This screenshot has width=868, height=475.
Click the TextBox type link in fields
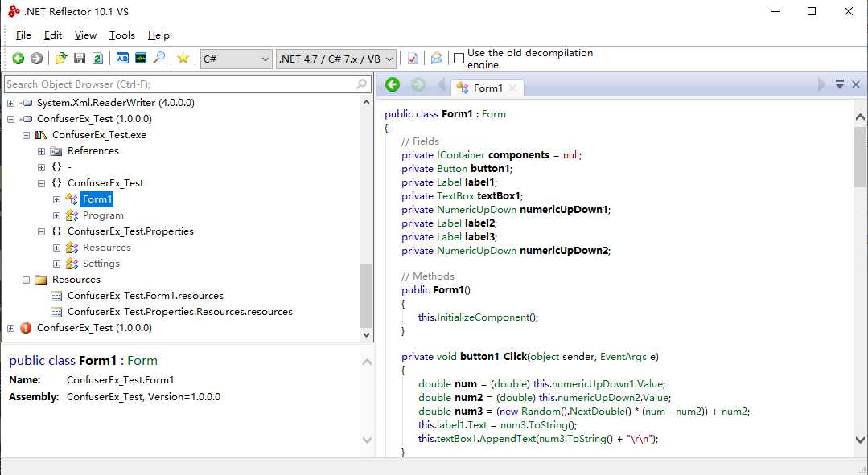(x=455, y=196)
